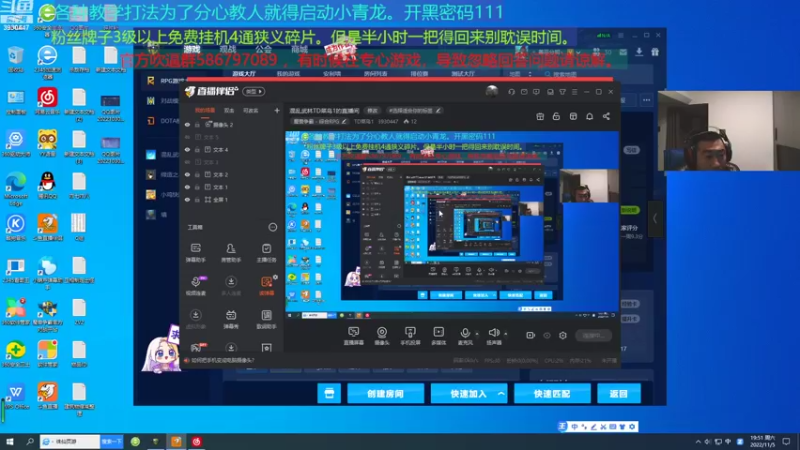
Task: Select the highlighted orange tool icon
Action: point(266,282)
